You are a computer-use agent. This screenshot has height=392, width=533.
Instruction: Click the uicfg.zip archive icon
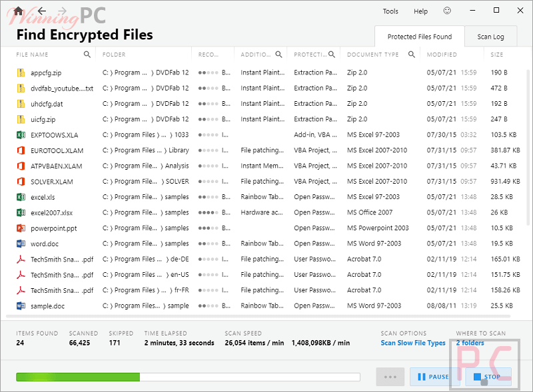21,119
